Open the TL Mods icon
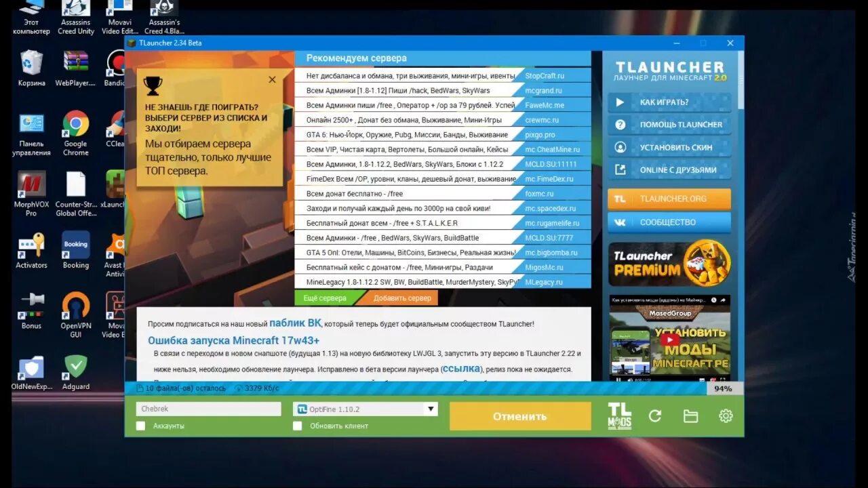The image size is (868, 488). click(x=619, y=416)
